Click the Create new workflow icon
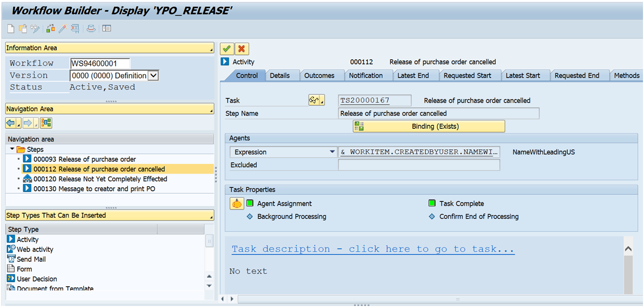Screen dimensions: 644x307 coord(11,28)
